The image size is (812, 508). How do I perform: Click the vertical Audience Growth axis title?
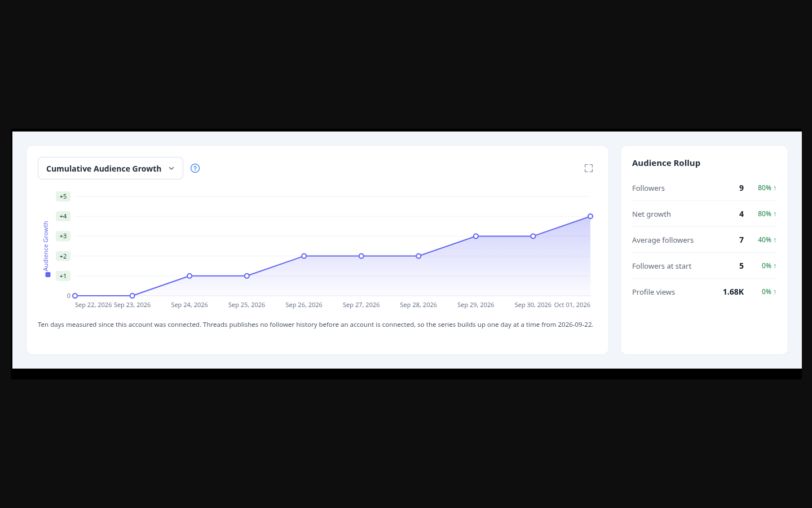pyautogui.click(x=46, y=246)
